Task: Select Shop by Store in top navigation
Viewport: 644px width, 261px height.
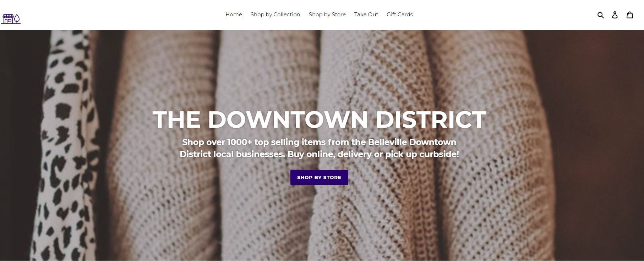Action: point(327,15)
